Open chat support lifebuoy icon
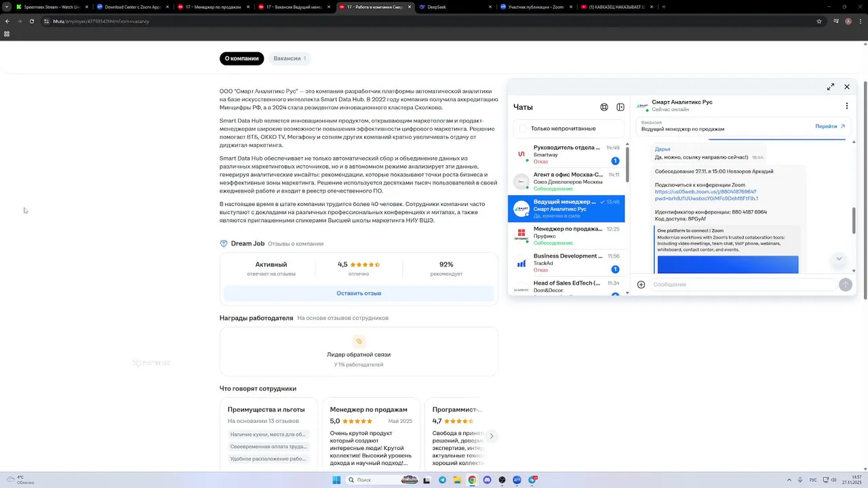Screen dimensions: 868x488 [604, 107]
